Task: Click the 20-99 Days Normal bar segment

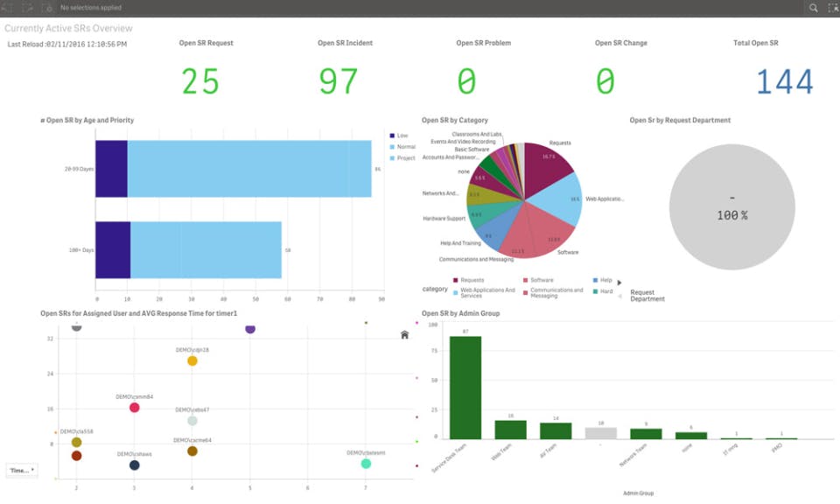Action: (249, 169)
